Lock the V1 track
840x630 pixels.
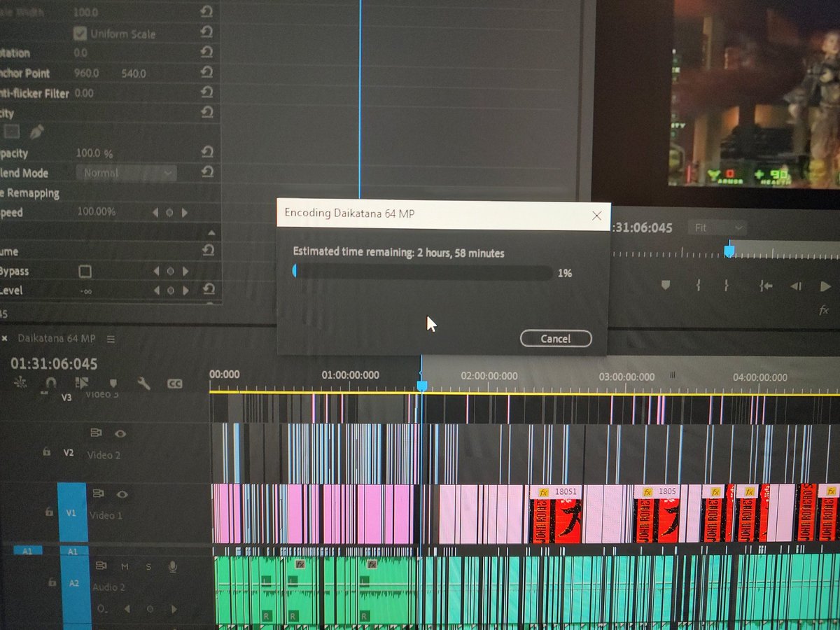(x=49, y=512)
